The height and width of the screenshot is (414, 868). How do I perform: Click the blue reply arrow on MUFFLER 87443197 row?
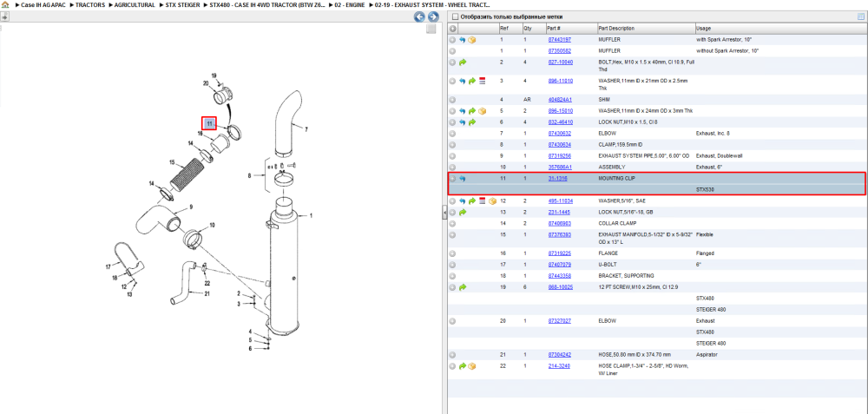[x=463, y=40]
